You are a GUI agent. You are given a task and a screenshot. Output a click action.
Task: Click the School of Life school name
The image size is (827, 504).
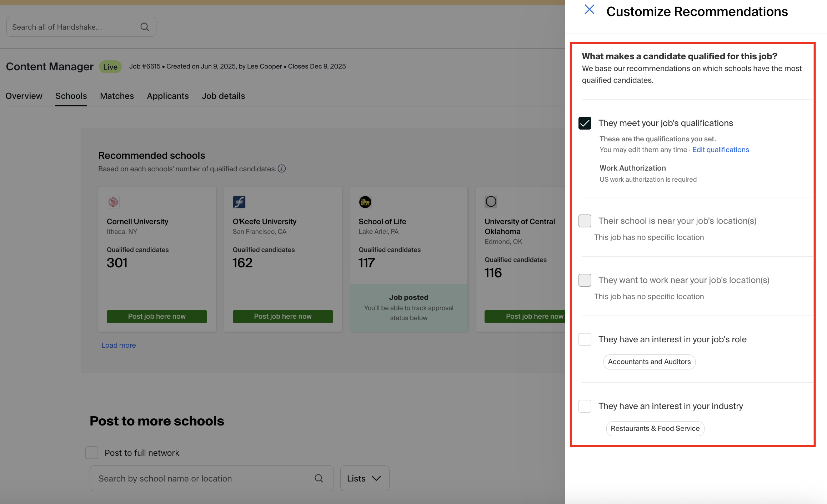tap(382, 222)
